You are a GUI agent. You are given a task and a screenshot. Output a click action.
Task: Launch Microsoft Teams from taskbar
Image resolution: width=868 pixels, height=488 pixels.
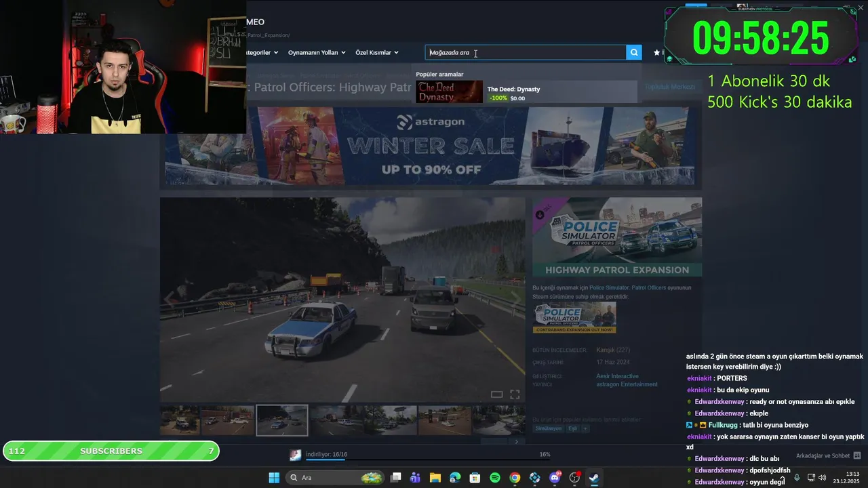click(x=415, y=478)
